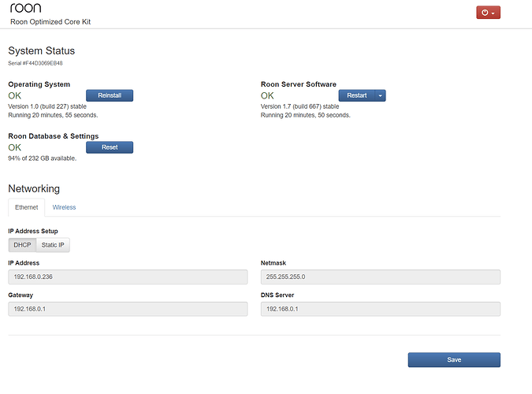The image size is (532, 394).
Task: Click the IP Address field 192.168.0.236
Action: click(128, 277)
